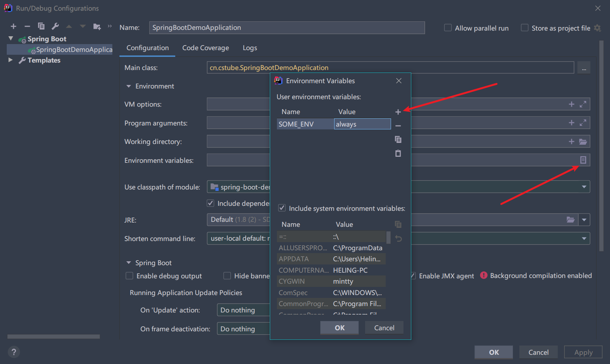Expand VM options field

click(583, 104)
